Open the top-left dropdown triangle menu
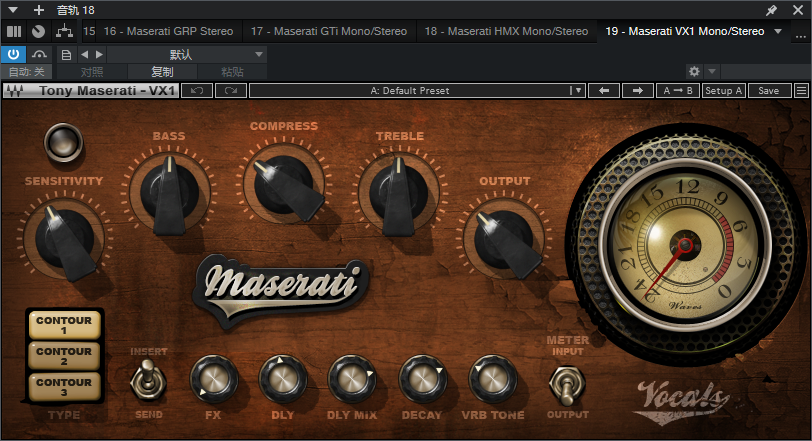 (x=13, y=10)
